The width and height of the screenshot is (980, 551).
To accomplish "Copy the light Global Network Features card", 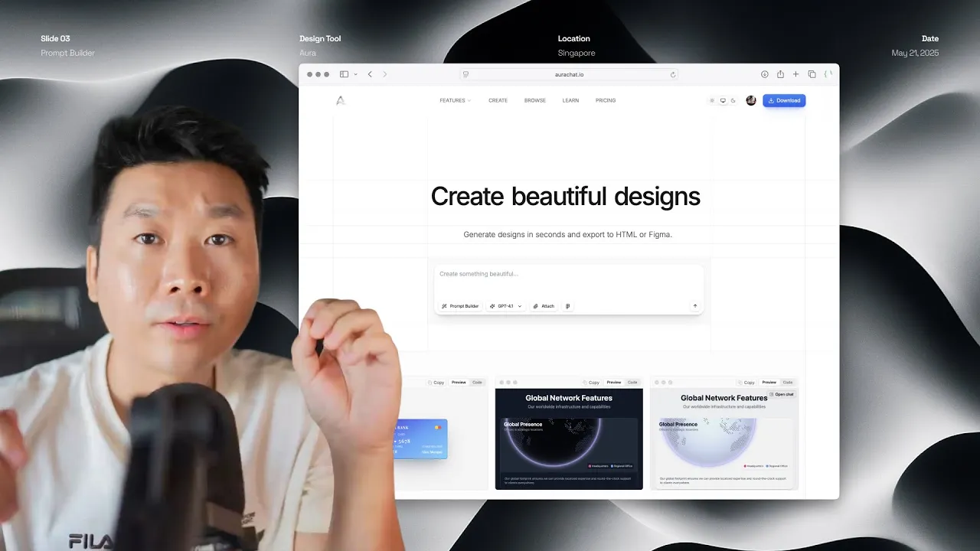I will pyautogui.click(x=746, y=382).
